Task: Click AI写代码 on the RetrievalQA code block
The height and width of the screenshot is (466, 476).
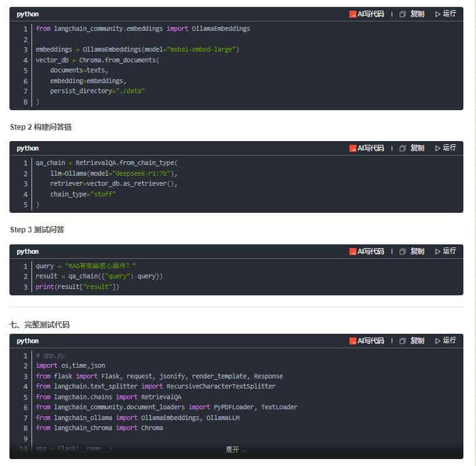Action: (x=367, y=148)
